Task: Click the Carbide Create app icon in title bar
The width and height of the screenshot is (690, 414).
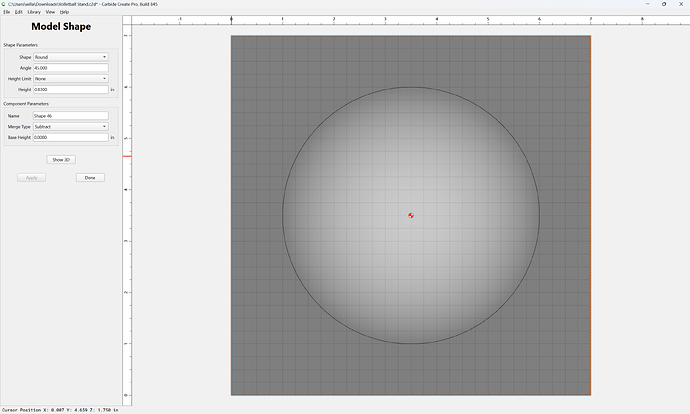Action: pos(4,4)
